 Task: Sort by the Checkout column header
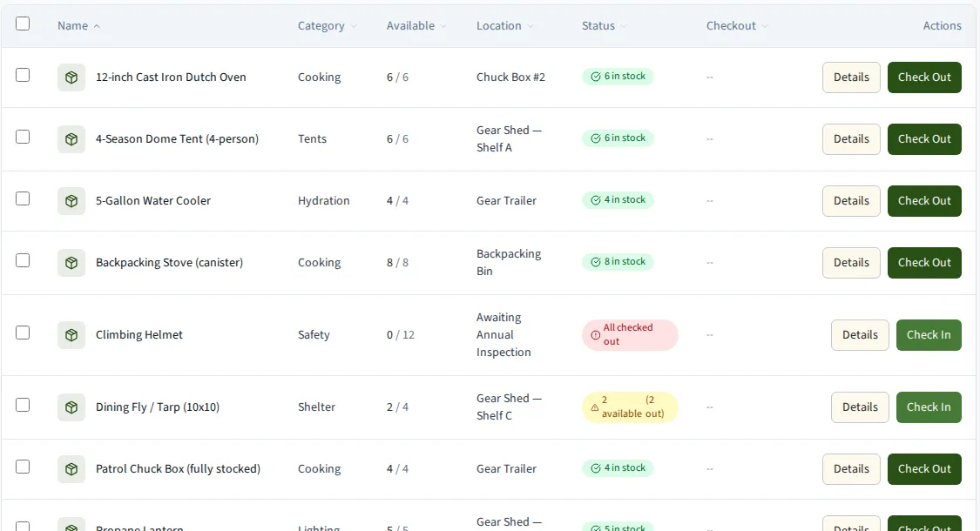click(738, 25)
